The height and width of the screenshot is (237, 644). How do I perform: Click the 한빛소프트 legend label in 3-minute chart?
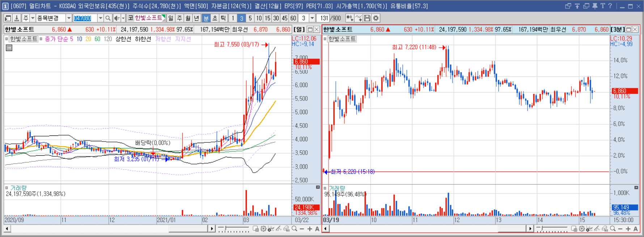(x=342, y=39)
